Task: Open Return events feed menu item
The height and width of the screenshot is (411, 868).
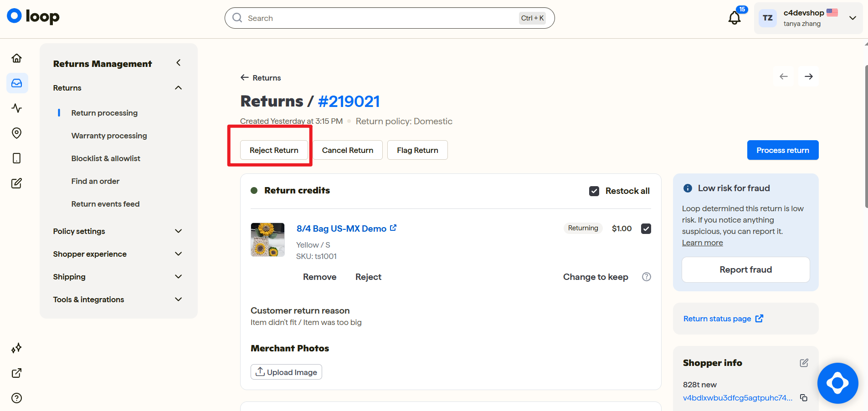Action: coord(105,204)
